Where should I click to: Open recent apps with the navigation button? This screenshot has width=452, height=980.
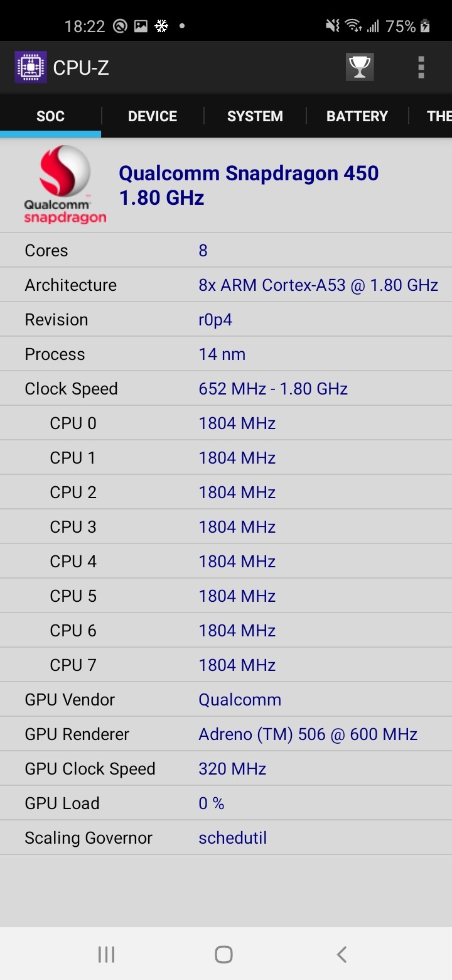point(106,955)
